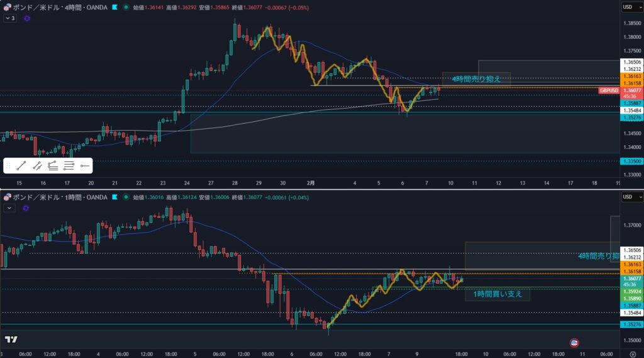Select the trend line drawing tool
Viewport: 644px width, 358px height.
[21, 166]
